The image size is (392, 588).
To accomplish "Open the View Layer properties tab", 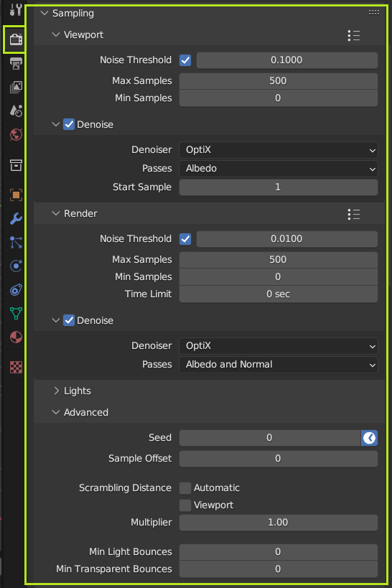I will (16, 87).
